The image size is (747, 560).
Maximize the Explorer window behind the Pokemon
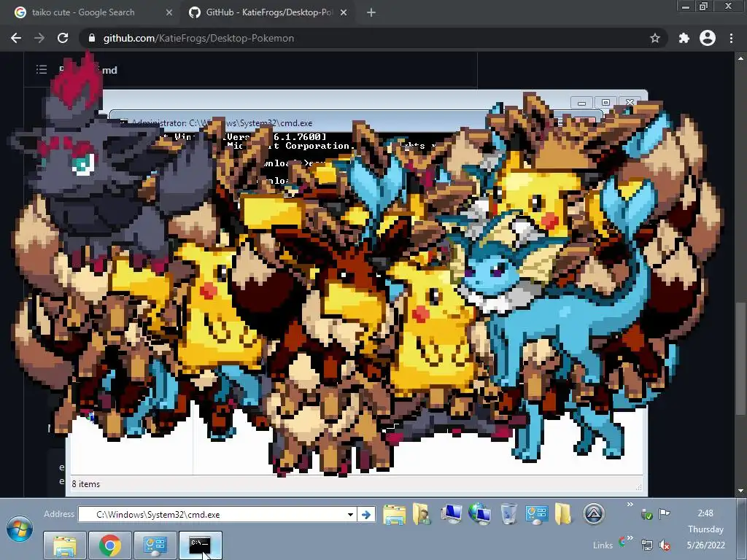click(x=605, y=103)
